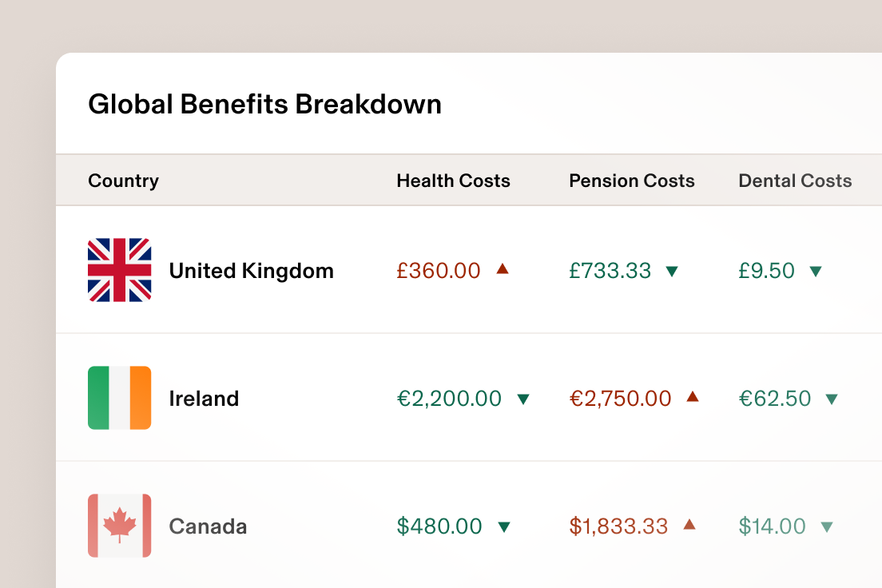Click the red upward trend indicator beside $1,833.33
The height and width of the screenshot is (588, 882).
(692, 526)
